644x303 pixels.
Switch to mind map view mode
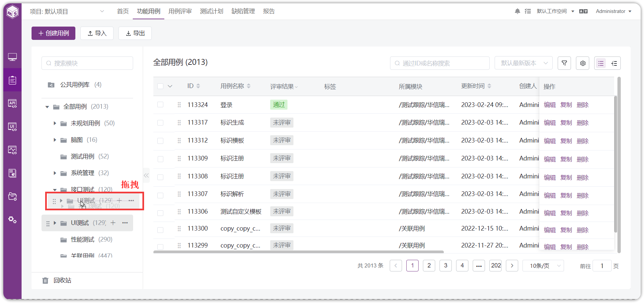(x=614, y=63)
